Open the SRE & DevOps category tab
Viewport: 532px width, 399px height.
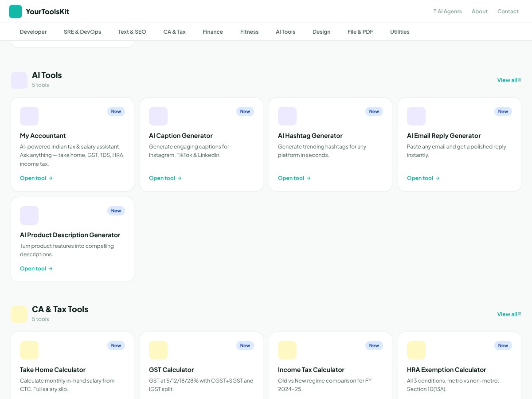pos(82,32)
